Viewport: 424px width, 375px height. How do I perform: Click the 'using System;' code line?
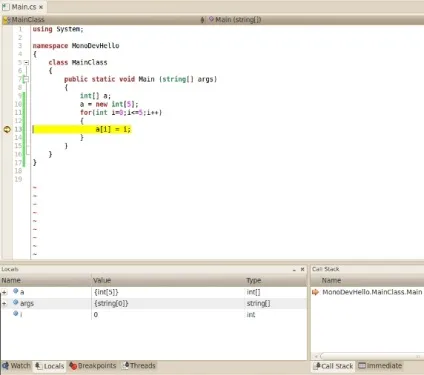(x=58, y=29)
